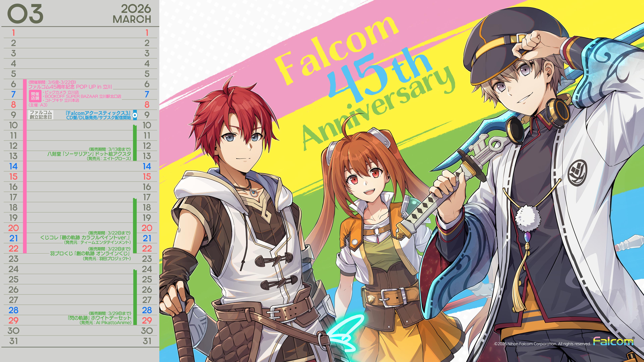The height and width of the screenshot is (362, 644).
Task: Click the large 03 month number
Action: [x=25, y=14]
